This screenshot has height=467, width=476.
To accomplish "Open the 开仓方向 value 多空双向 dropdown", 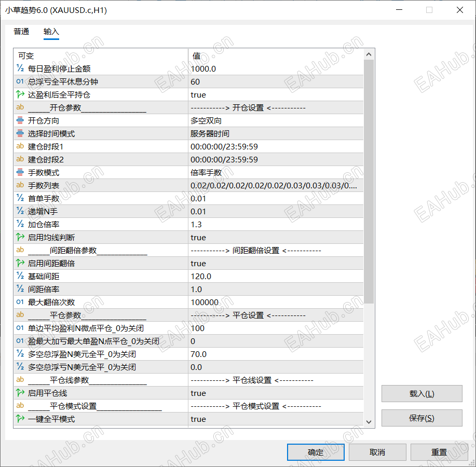I will (276, 121).
